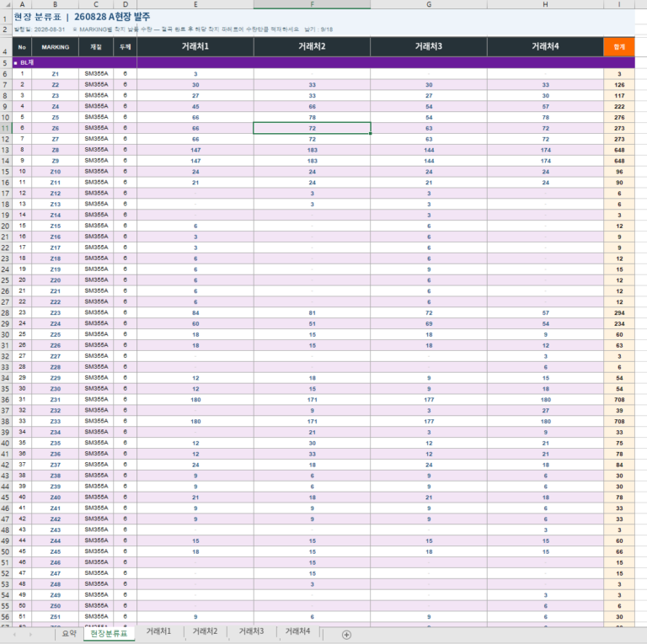Click the previous sheet navigation arrow
This screenshot has height=644, width=647.
click(x=15, y=635)
